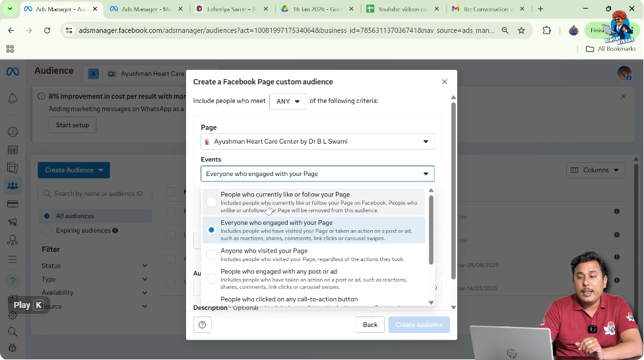The image size is (644, 360).
Task: Dismiss the WhatsApp improvement banner
Action: (x=624, y=96)
